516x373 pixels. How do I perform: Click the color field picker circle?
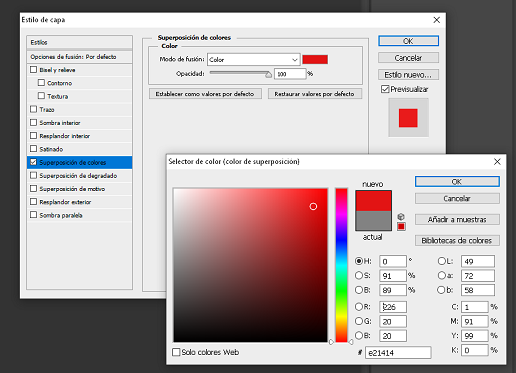pos(313,207)
